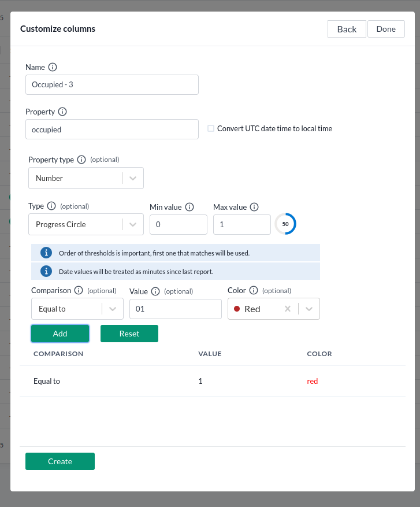The image size is (420, 507).
Task: Expand the Progress Circle type dropdown
Action: (x=133, y=224)
